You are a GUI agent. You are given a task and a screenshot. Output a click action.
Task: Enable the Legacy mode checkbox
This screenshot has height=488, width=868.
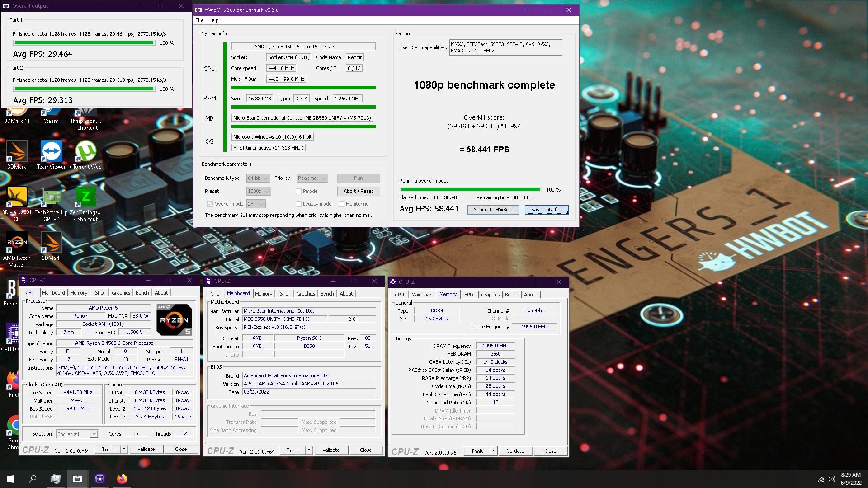tap(298, 204)
